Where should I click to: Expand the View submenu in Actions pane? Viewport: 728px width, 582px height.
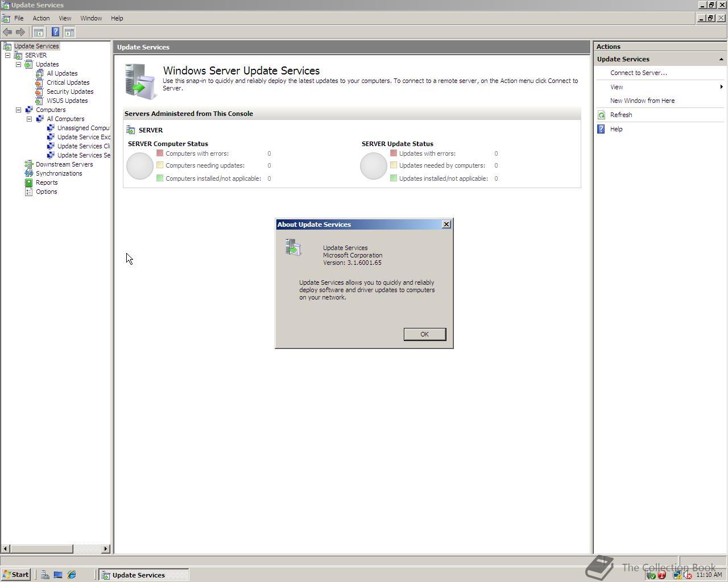tap(721, 87)
